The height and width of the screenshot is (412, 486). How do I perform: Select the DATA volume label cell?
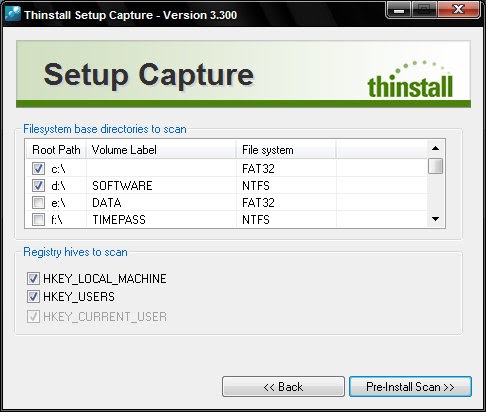click(x=107, y=203)
